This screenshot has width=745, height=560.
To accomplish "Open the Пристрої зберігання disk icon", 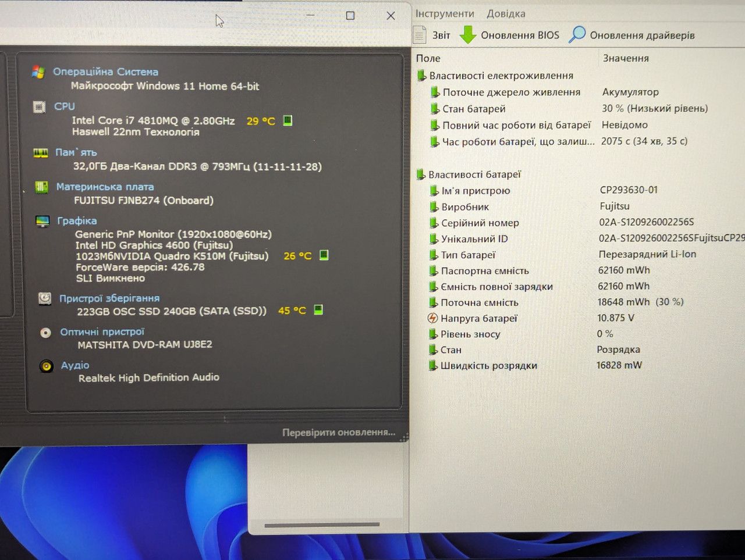I will (44, 298).
